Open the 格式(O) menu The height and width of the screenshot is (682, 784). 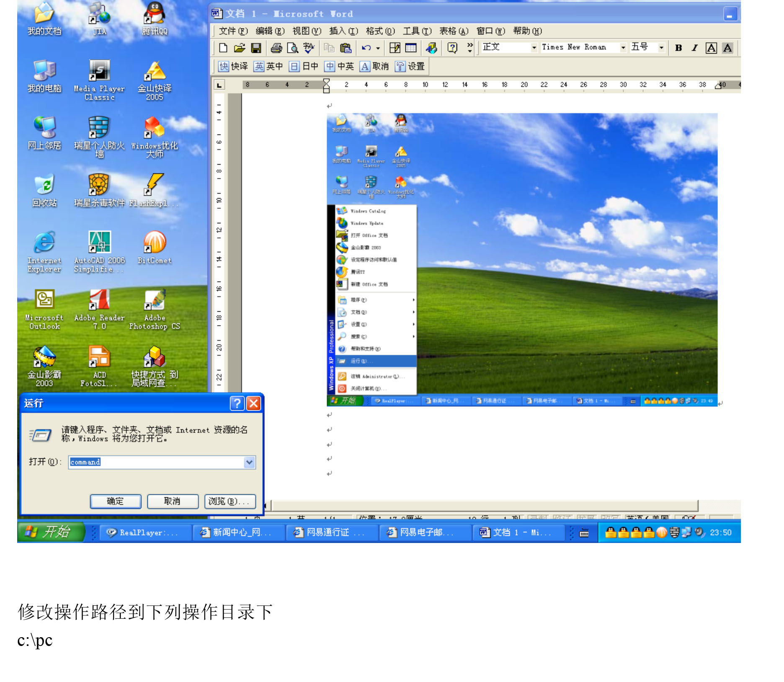click(x=380, y=31)
